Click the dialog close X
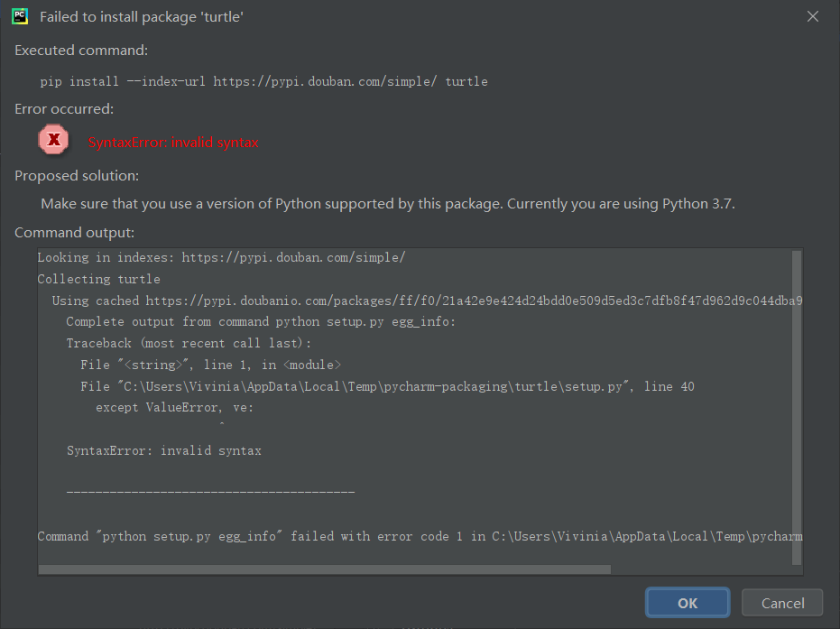Viewport: 840px width, 629px height. 812,15
